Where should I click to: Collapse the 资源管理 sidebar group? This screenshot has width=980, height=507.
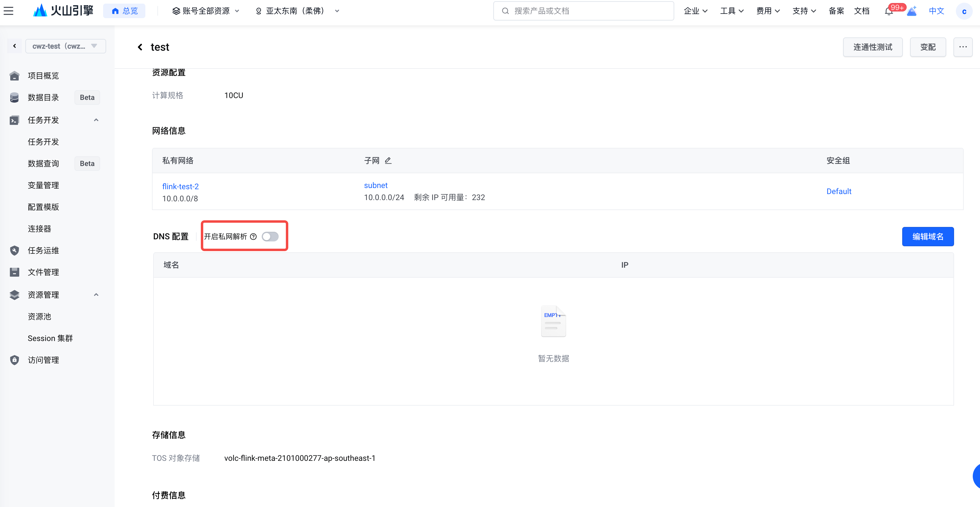(96, 295)
